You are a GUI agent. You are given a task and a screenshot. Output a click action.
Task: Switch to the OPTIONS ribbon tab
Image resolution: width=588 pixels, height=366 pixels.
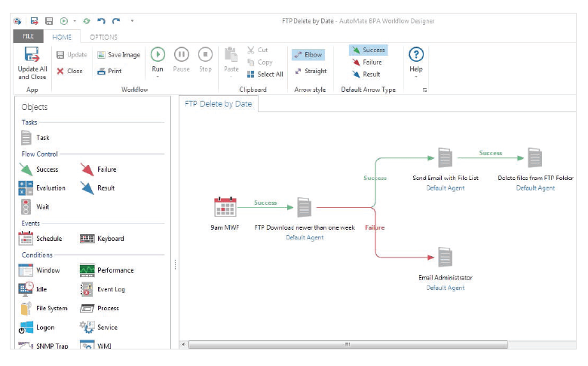[103, 37]
